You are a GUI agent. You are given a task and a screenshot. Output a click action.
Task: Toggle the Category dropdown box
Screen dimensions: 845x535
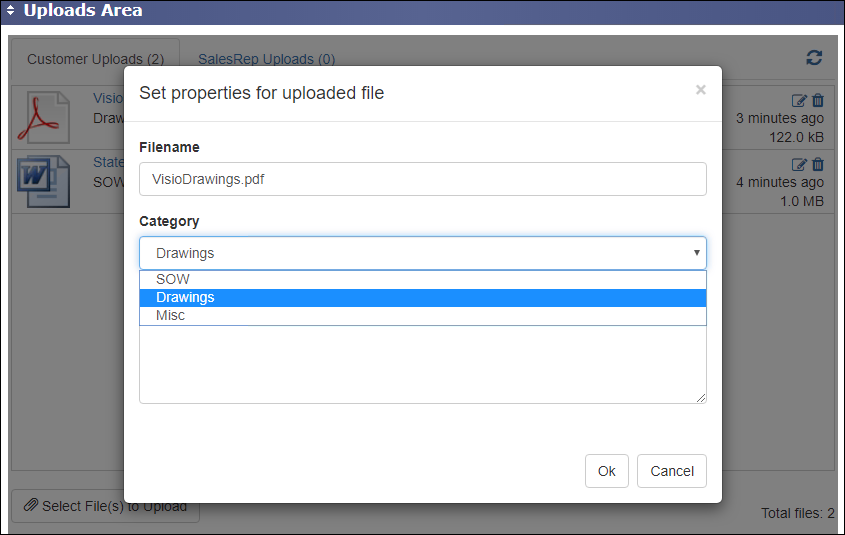422,253
